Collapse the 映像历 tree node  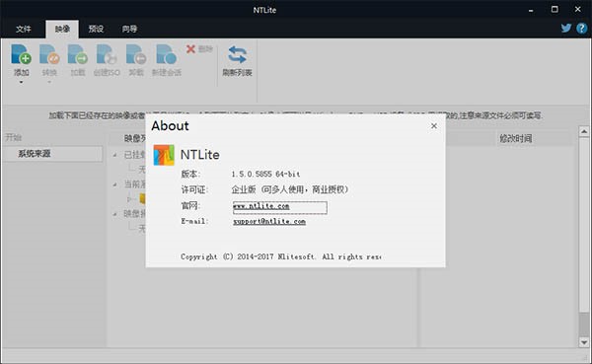coord(114,214)
